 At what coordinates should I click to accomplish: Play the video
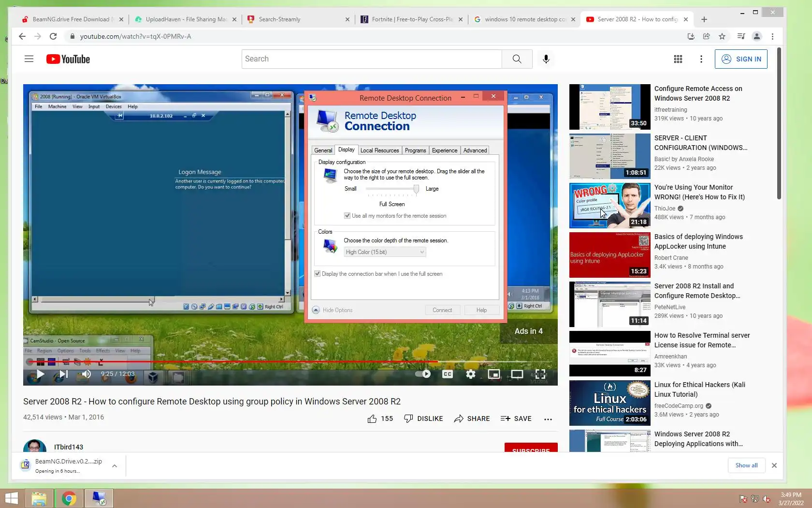pos(40,374)
